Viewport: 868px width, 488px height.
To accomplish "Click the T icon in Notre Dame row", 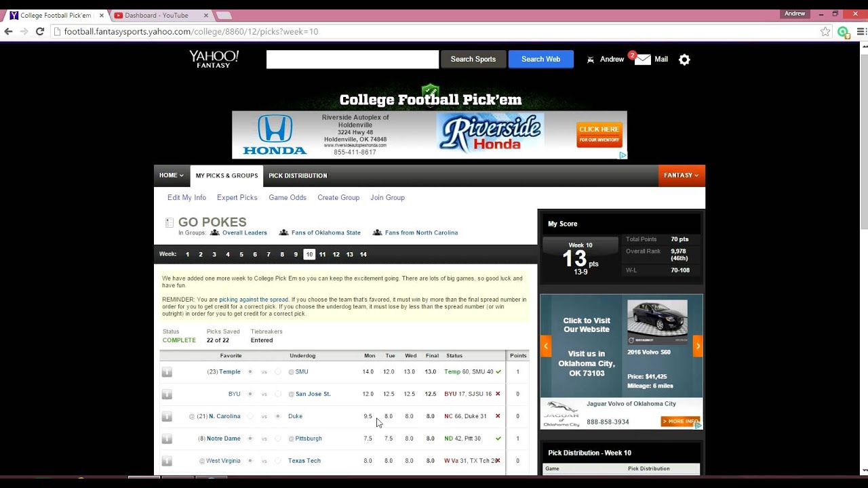I will click(167, 439).
